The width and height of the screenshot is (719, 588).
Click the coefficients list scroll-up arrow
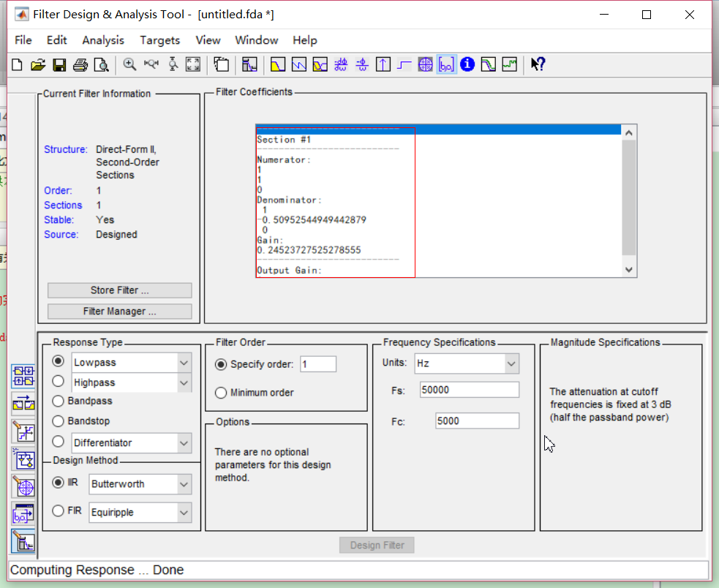coord(629,133)
